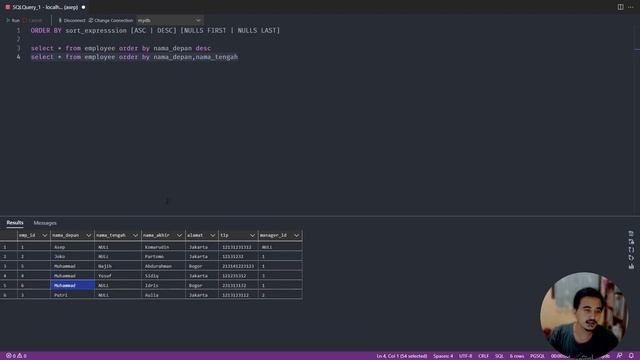Switch to the Messages tab
The height and width of the screenshot is (360, 640).
[45, 223]
